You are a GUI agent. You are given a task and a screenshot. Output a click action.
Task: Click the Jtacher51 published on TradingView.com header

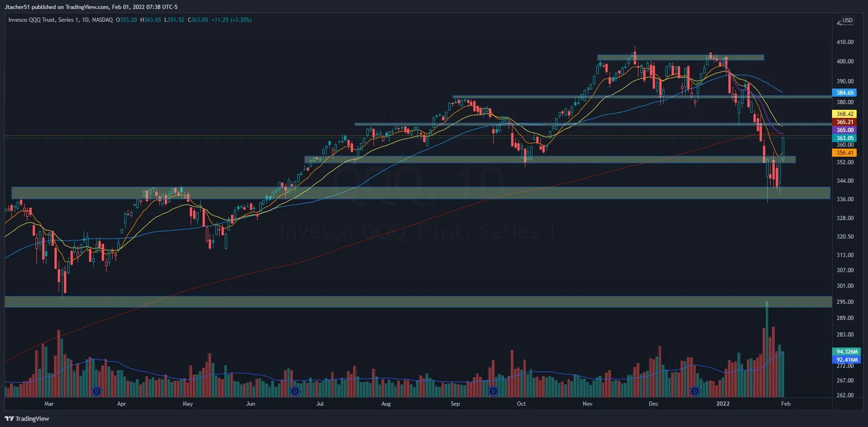coord(91,7)
